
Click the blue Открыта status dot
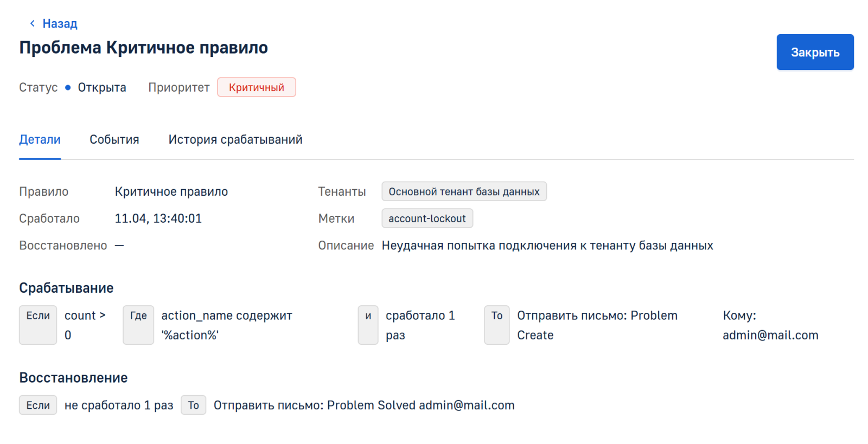pyautogui.click(x=68, y=87)
